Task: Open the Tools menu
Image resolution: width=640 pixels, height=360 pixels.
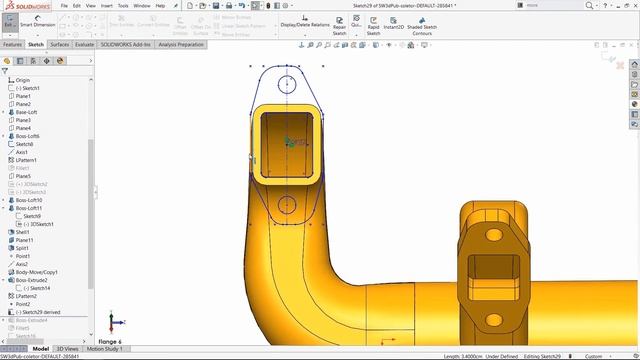Action: click(x=123, y=6)
